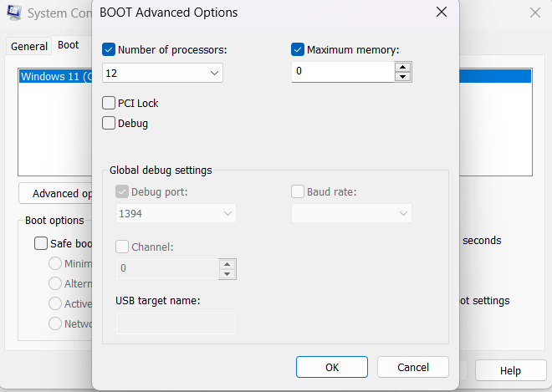Confirm settings with the OK button
This screenshot has height=392, width=552.
pos(332,367)
